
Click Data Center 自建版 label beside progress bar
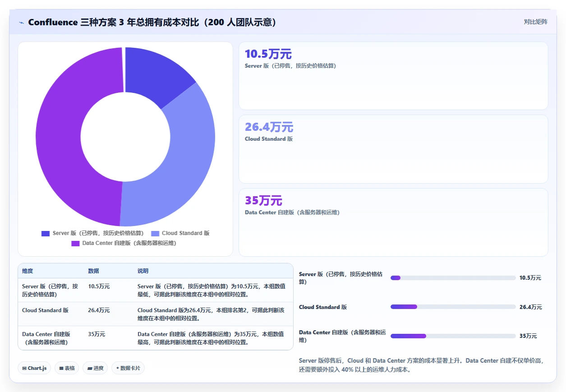342,336
